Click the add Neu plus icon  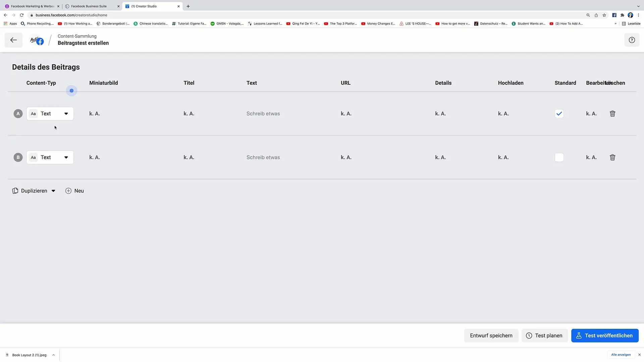point(68,190)
